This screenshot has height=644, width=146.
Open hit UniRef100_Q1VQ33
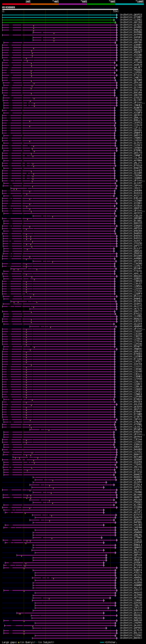(131, 25)
